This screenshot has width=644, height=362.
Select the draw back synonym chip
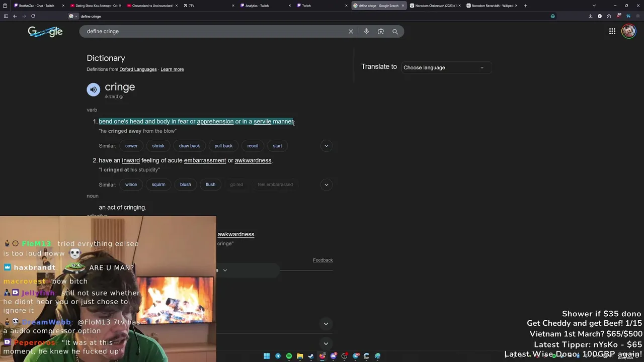189,146
